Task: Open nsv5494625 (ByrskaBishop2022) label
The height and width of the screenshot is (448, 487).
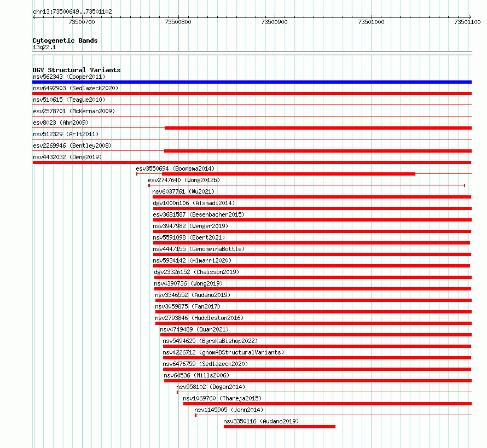Action: pyautogui.click(x=210, y=341)
